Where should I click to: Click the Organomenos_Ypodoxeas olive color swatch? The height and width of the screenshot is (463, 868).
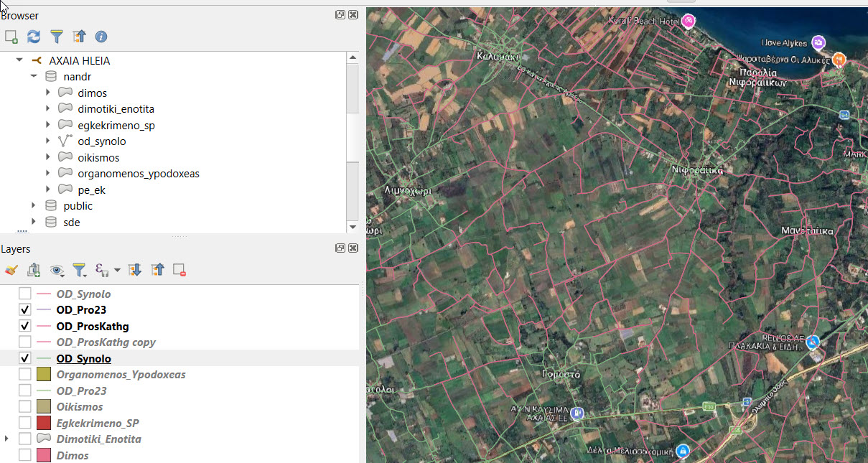pos(44,375)
